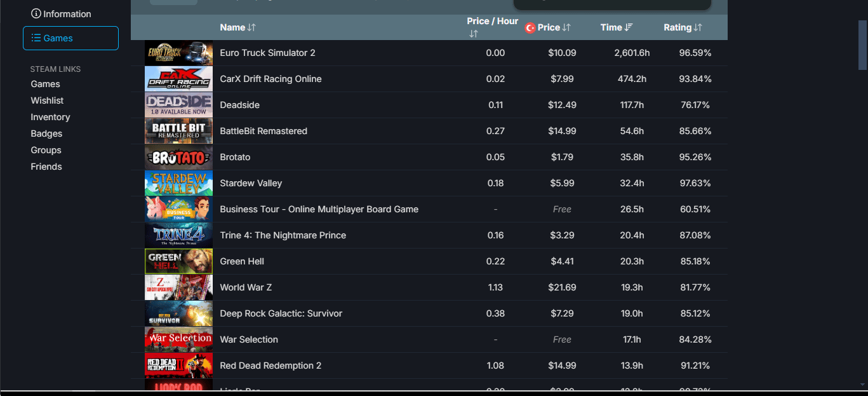Screen dimensions: 868x396
Task: Open Steam Inventory link
Action: tap(50, 117)
